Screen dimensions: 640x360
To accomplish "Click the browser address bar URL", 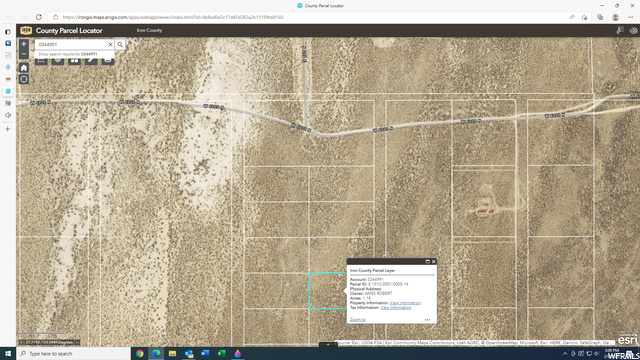I will pyautogui.click(x=173, y=17).
